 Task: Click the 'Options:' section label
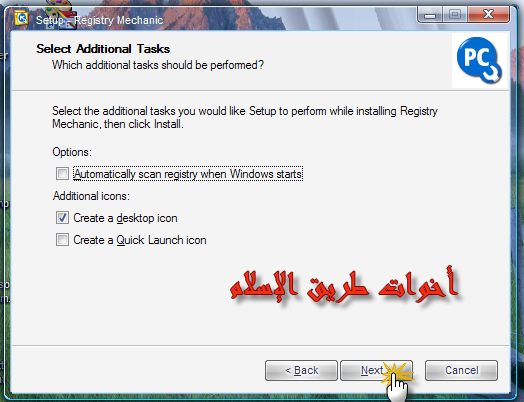coord(72,152)
